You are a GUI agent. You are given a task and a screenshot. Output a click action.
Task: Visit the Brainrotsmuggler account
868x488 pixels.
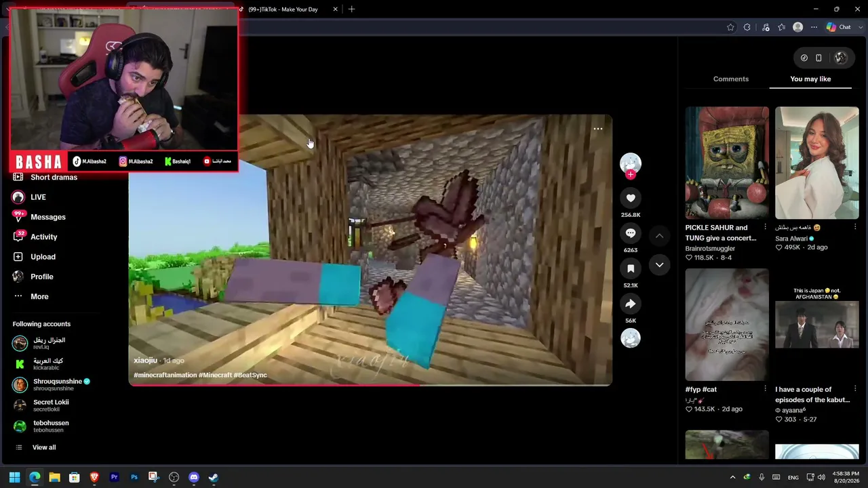click(710, 249)
